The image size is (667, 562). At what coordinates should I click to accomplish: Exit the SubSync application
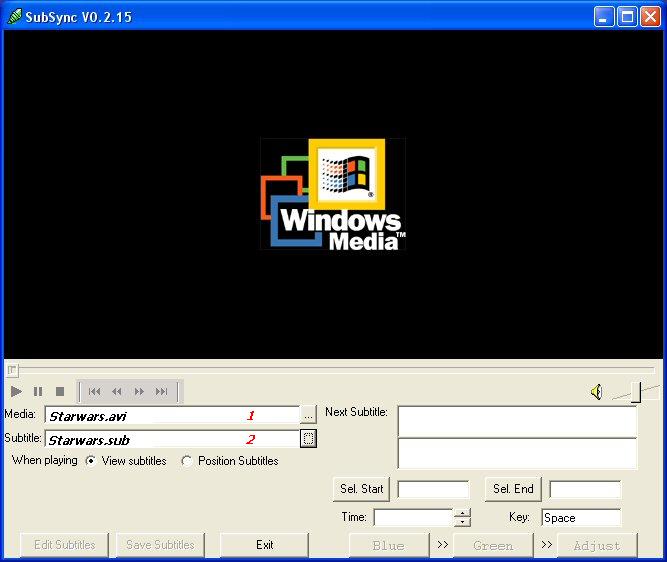264,545
